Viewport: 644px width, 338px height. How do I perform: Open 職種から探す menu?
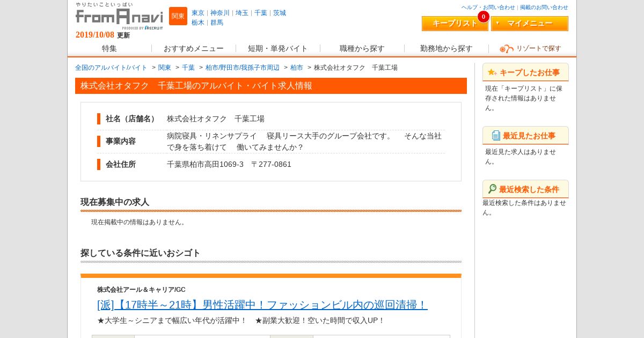coord(362,48)
